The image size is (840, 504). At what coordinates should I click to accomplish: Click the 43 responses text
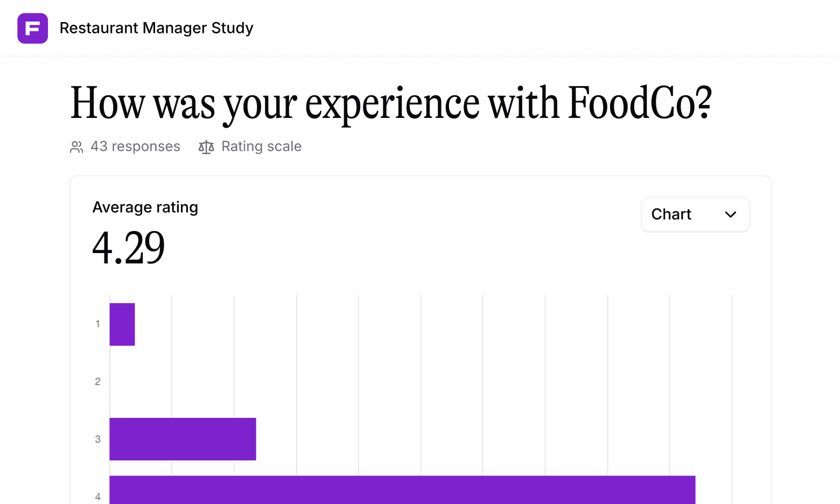pos(135,146)
